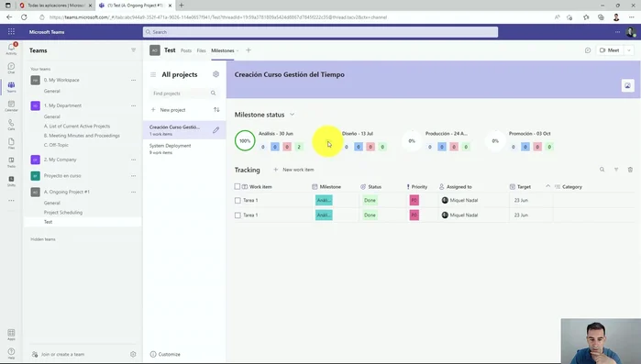Check the first Tarea 1 row

238,200
